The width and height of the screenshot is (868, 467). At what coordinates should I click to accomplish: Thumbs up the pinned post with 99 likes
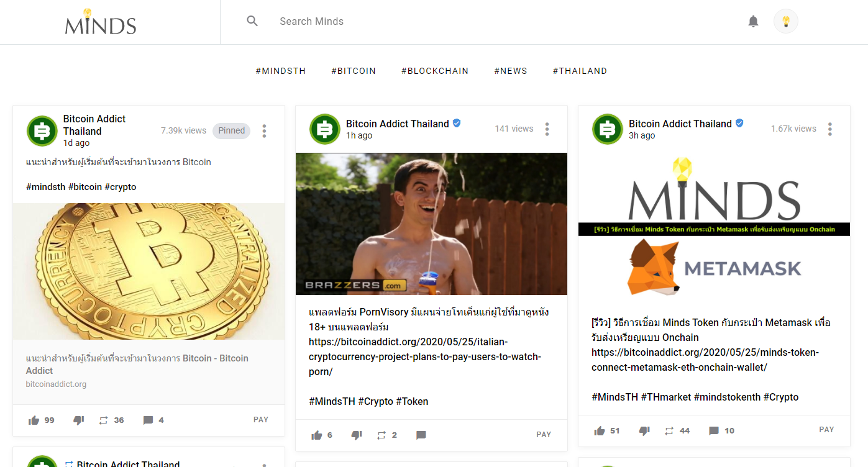click(34, 420)
